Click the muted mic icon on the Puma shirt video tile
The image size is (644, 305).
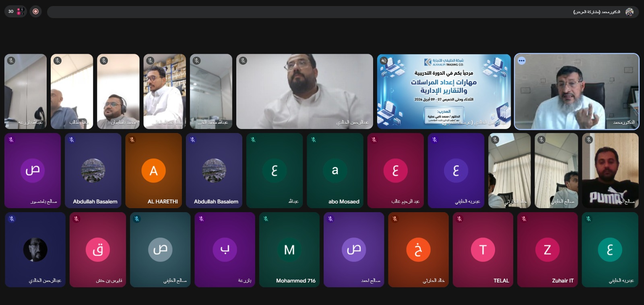589,140
